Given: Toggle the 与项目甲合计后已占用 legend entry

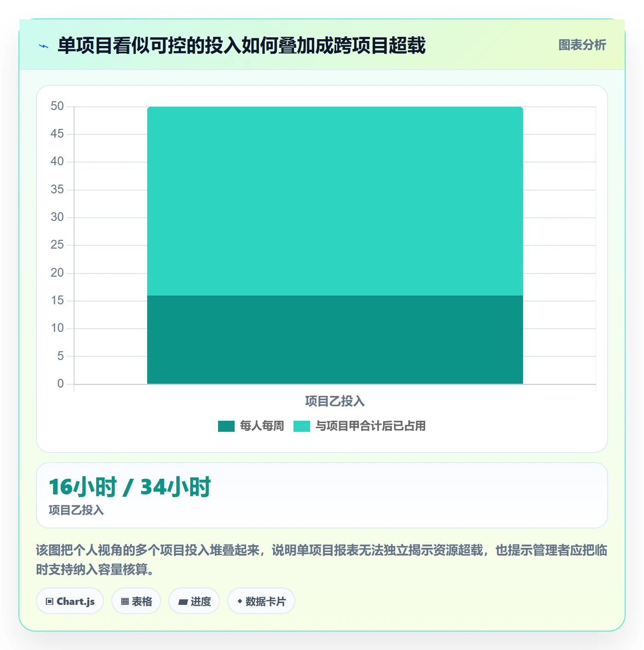Looking at the screenshot, I should point(360,426).
